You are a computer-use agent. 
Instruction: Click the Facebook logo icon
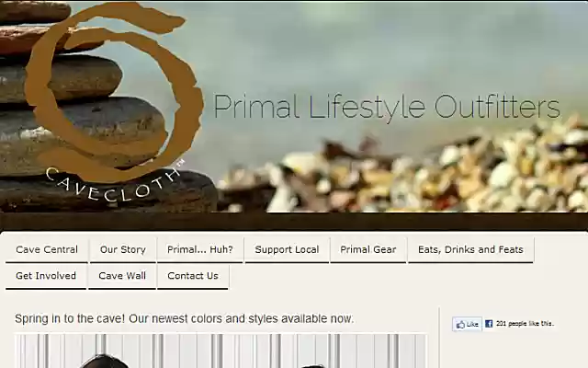[x=489, y=323]
